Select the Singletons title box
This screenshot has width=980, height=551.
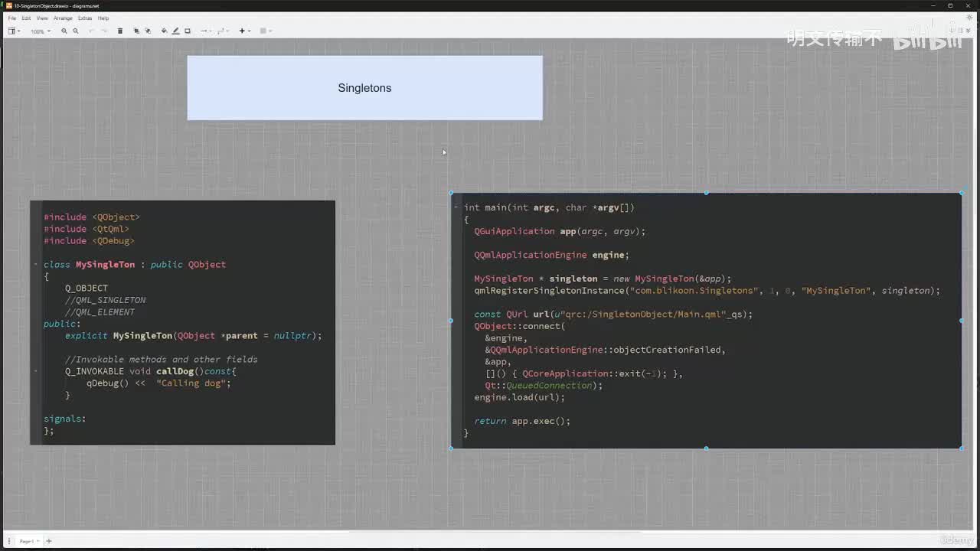(364, 88)
